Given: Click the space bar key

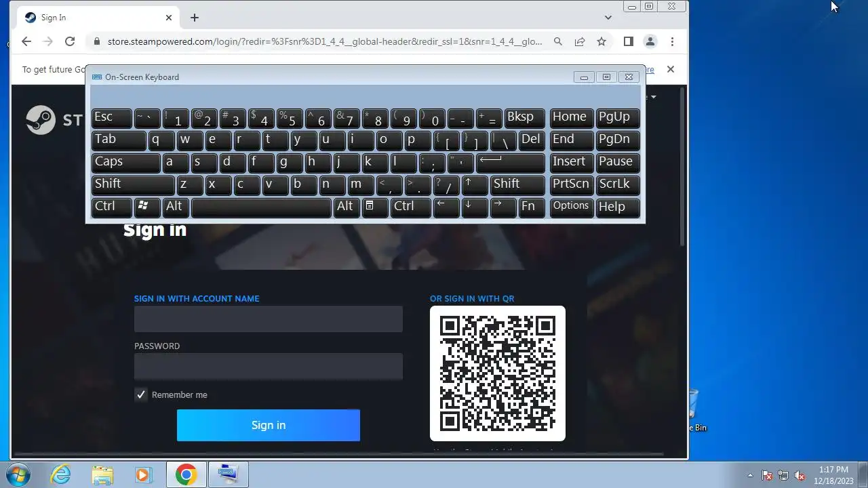Looking at the screenshot, I should [x=261, y=207].
